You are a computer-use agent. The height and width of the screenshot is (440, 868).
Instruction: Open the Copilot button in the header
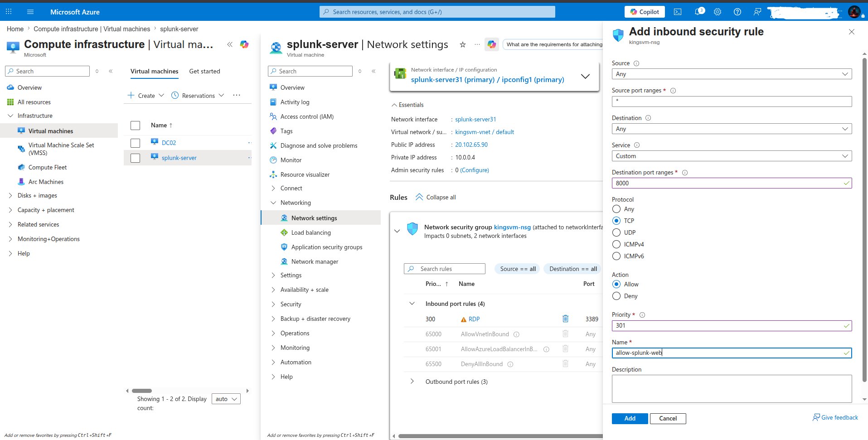(x=645, y=12)
